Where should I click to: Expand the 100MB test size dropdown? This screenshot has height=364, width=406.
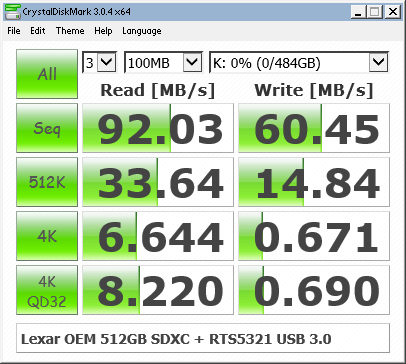[192, 62]
